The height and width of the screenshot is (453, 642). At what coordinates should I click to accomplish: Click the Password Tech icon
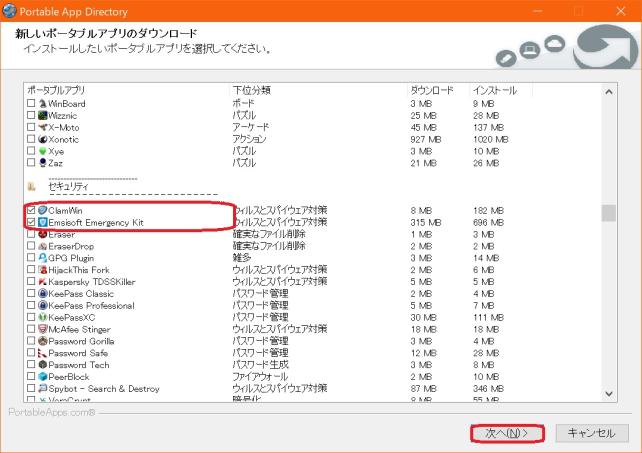(43, 365)
